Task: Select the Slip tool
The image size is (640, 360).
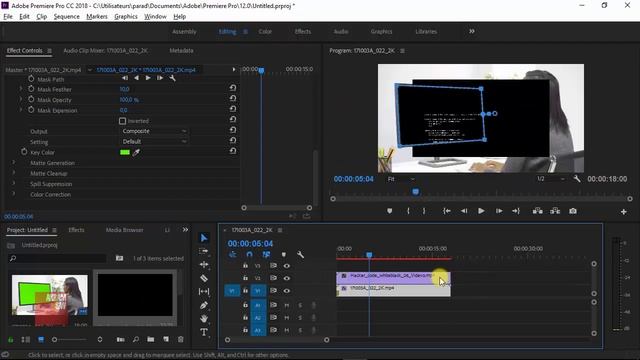Action: tap(204, 291)
